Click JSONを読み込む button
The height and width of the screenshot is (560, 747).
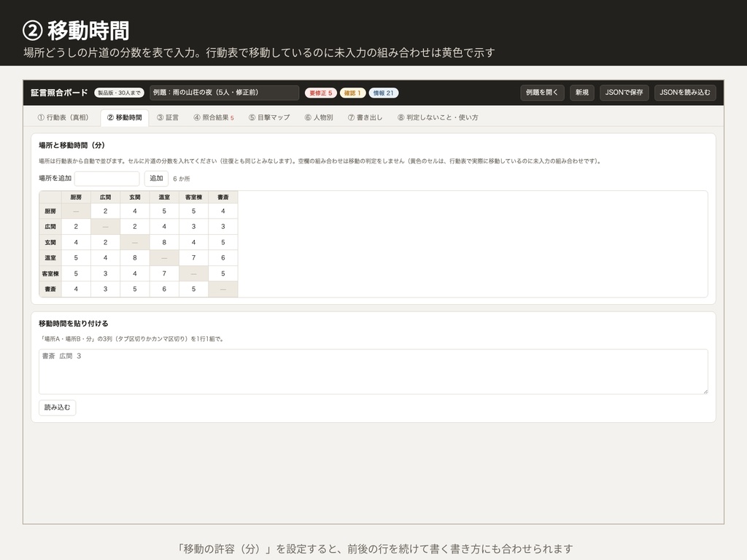685,93
